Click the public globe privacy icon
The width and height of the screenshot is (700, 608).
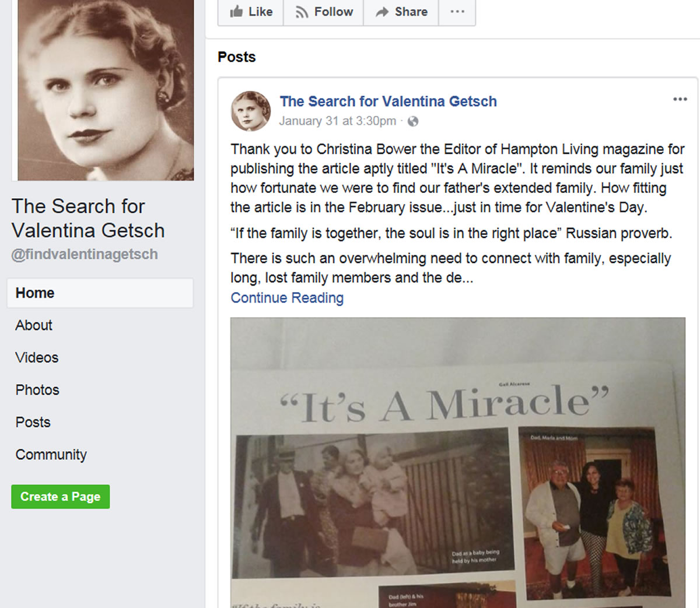[x=413, y=121]
